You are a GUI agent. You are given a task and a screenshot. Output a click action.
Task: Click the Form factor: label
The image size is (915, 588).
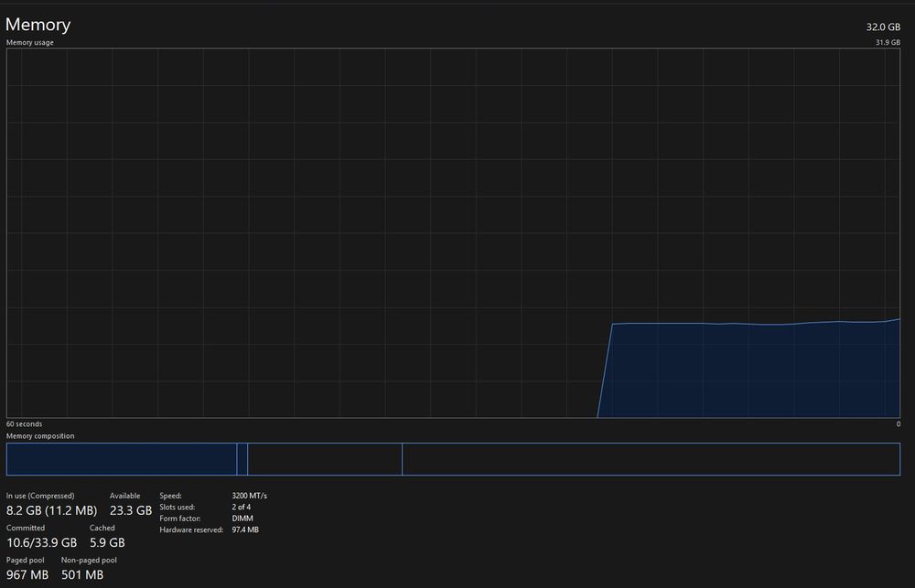pyautogui.click(x=179, y=519)
